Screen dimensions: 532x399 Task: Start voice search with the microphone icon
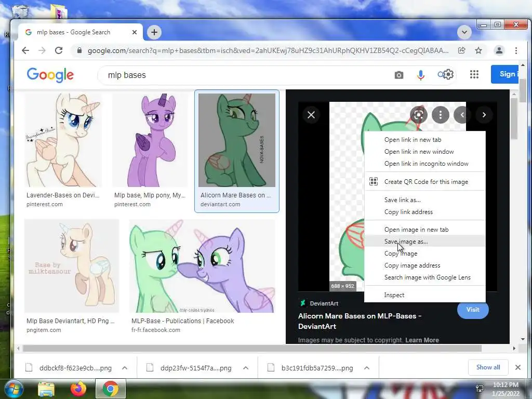coord(421,75)
